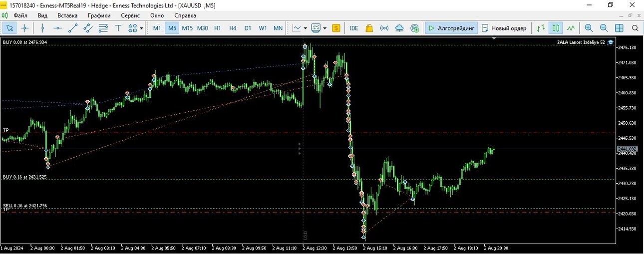Open the Окно menu
This screenshot has height=254, width=644.
click(157, 15)
